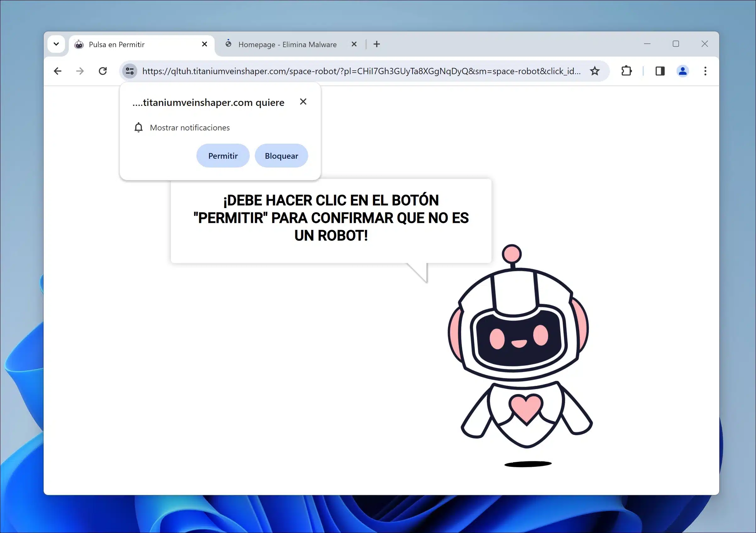Click the bell icon beside Mostrar notificaciones
Screen dimensions: 756x533
pyautogui.click(x=139, y=128)
